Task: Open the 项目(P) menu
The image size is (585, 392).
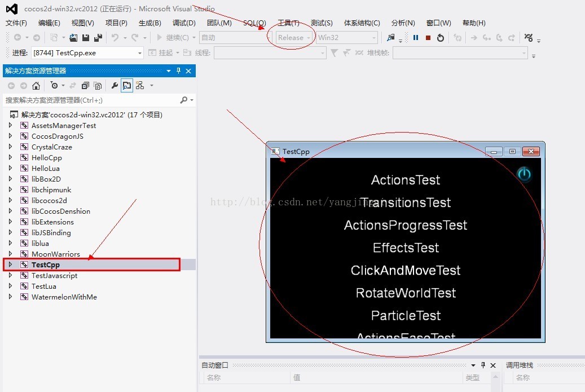Action: point(116,23)
